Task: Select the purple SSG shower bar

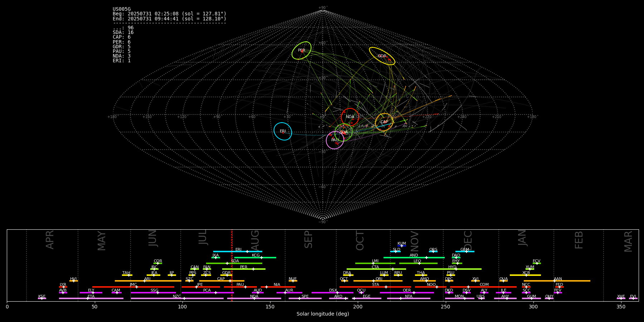Action: (x=153, y=293)
